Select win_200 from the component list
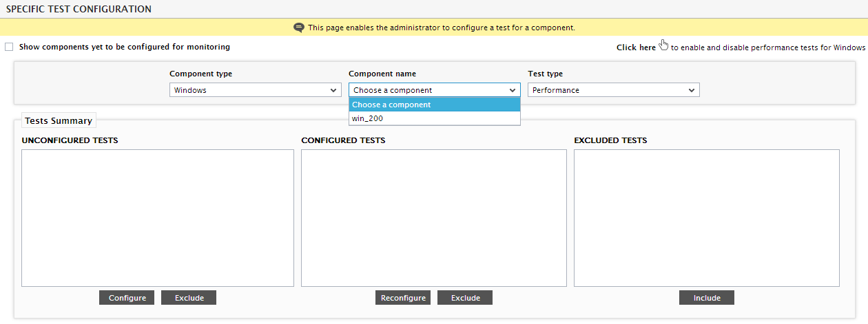This screenshot has height=324, width=868. [435, 118]
